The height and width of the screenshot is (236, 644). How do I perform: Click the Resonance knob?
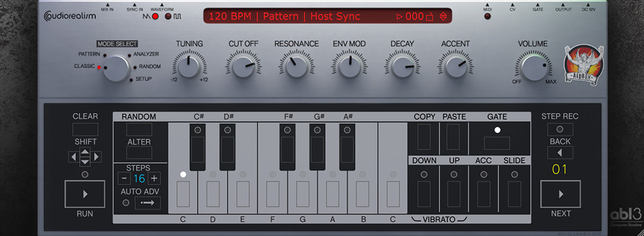click(296, 66)
